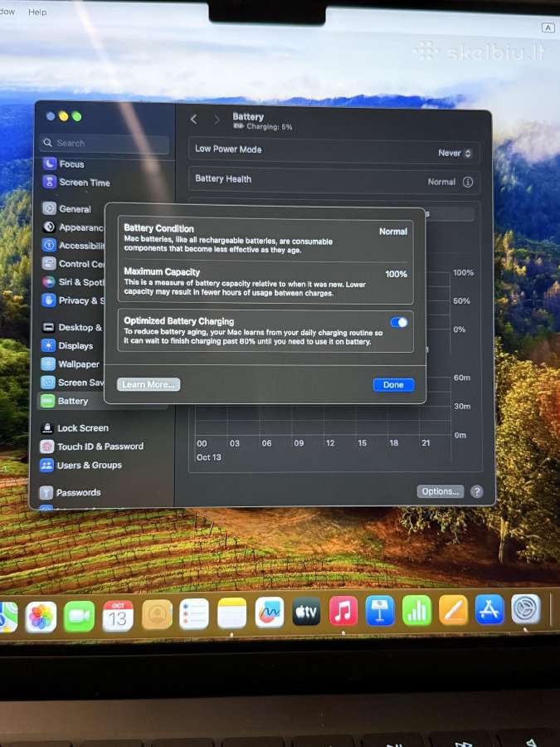The height and width of the screenshot is (747, 560).
Task: Click the Appearance sidebar icon
Action: (x=49, y=227)
